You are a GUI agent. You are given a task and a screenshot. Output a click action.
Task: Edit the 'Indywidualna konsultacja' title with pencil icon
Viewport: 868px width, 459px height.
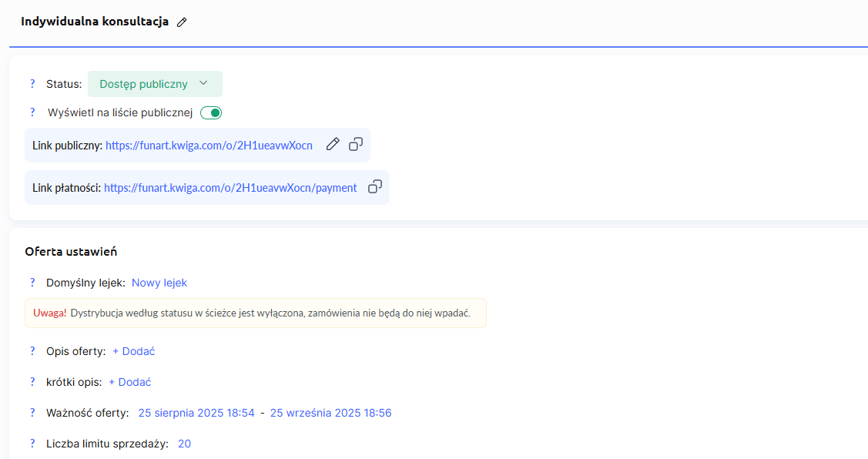coord(182,22)
